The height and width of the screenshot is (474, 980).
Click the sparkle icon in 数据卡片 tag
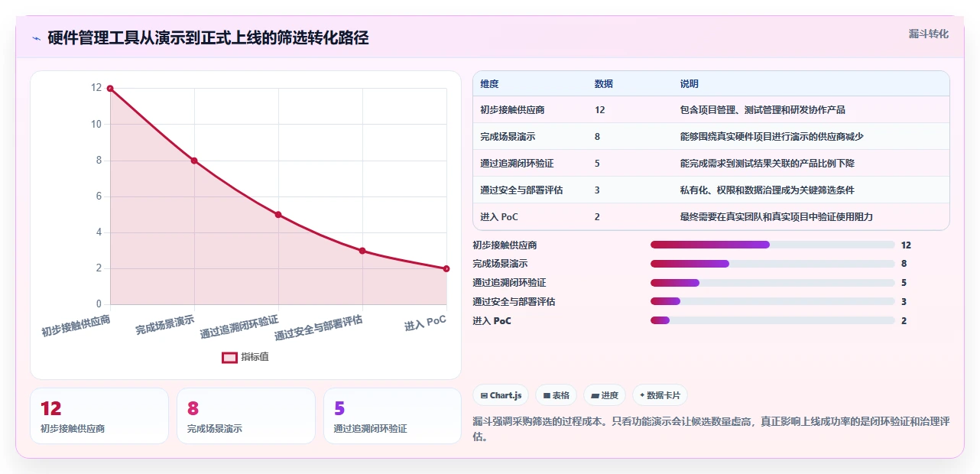(642, 396)
